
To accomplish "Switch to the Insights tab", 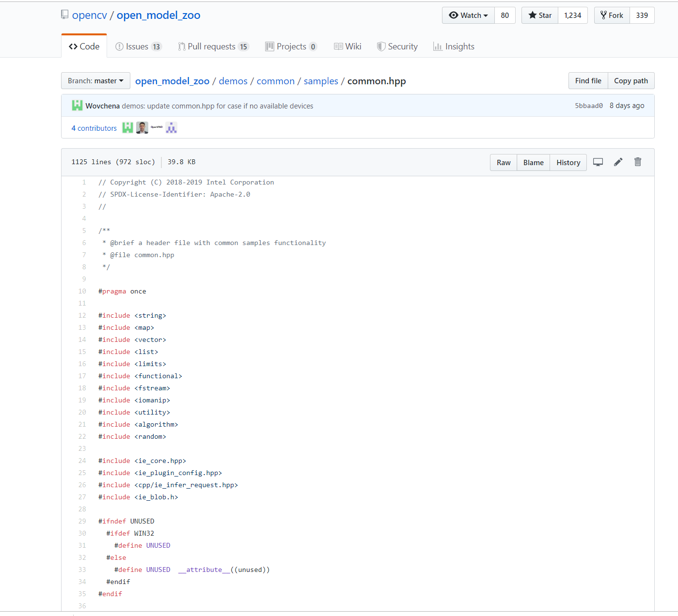I will (x=454, y=46).
